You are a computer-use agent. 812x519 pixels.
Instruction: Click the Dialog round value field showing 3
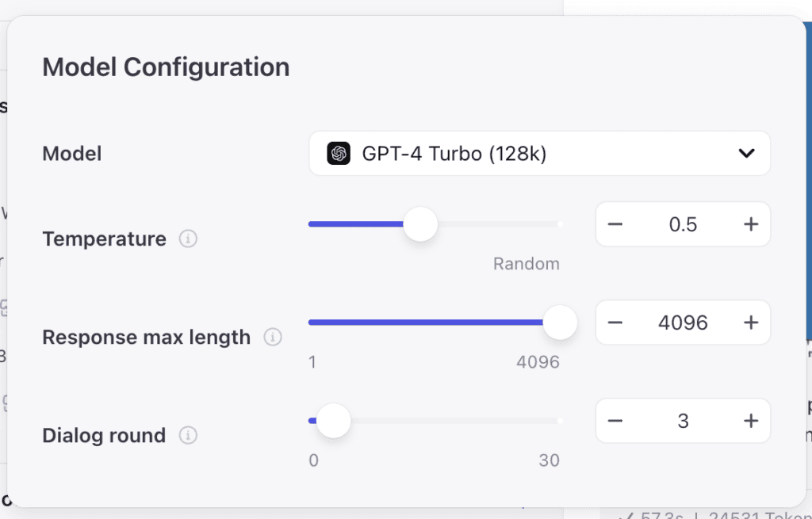[x=683, y=421]
